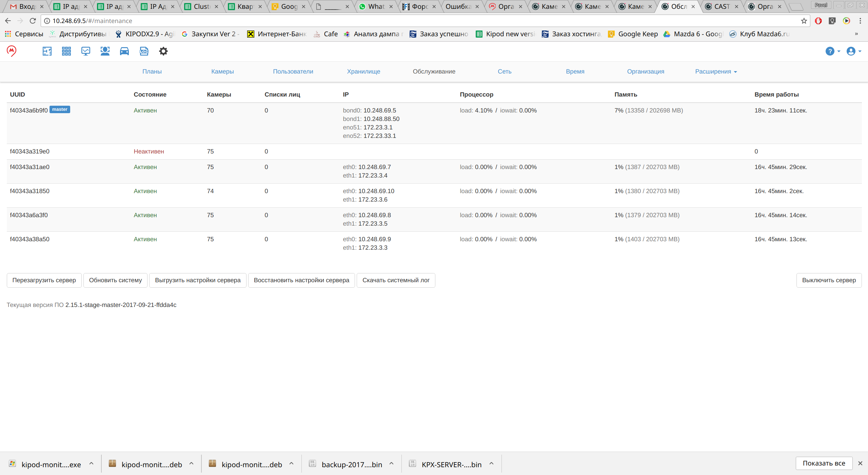
Task: Open the help question mark menu
Action: click(832, 51)
